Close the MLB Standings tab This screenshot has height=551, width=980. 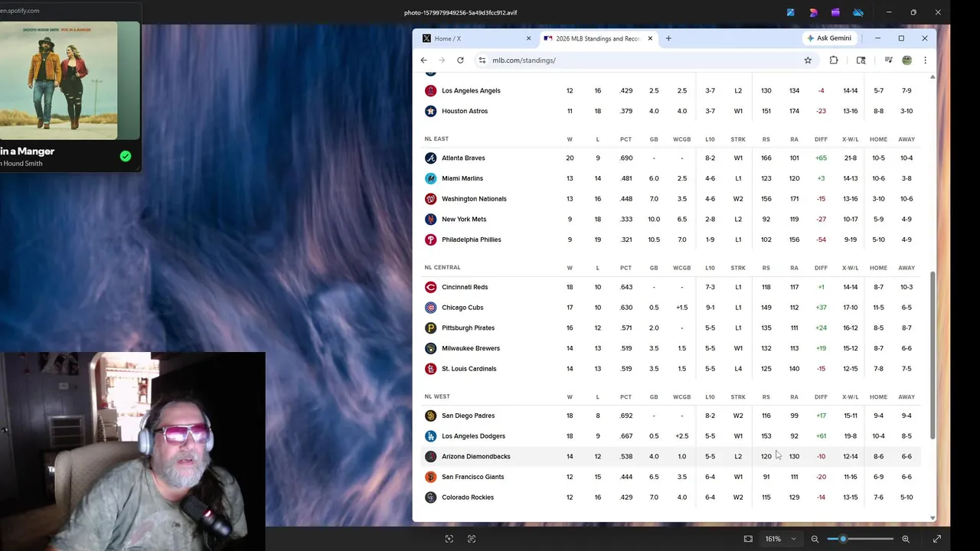[x=650, y=38]
